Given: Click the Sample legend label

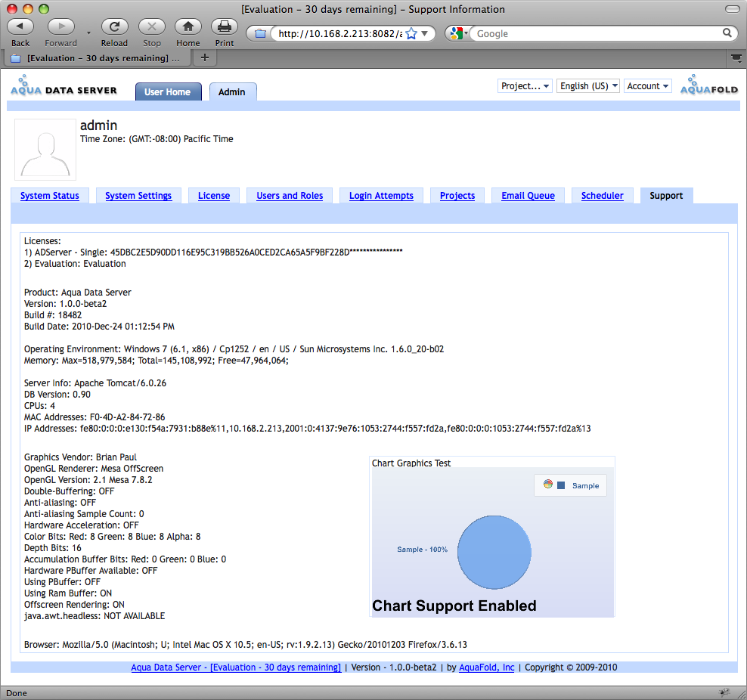Looking at the screenshot, I should coord(585,486).
